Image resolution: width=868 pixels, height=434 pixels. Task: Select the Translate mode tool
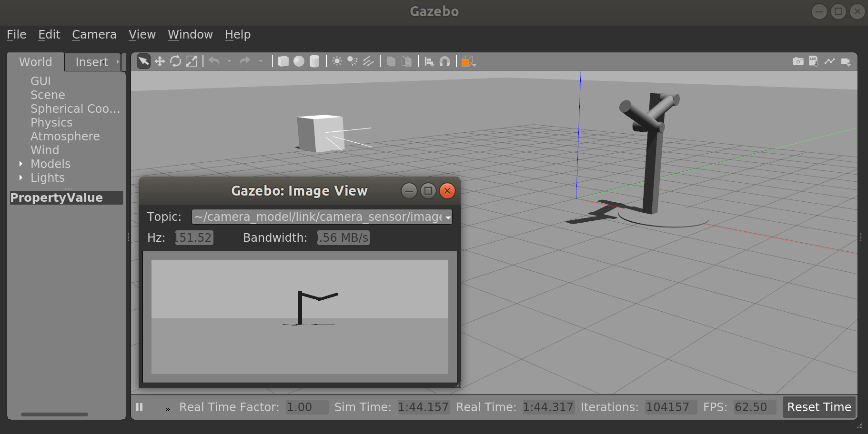point(160,61)
